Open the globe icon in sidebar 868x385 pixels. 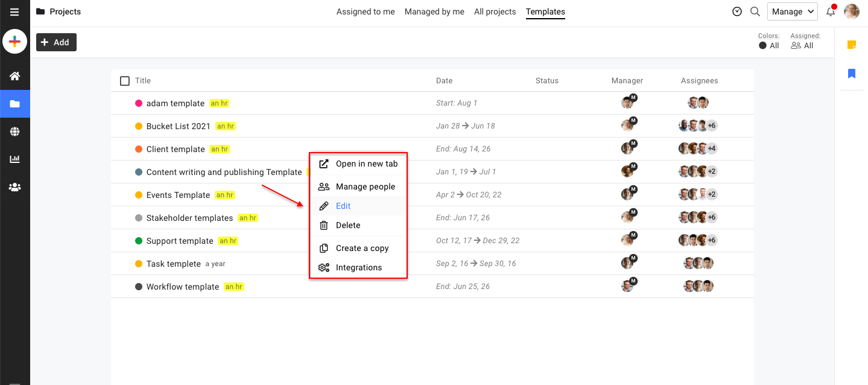click(x=15, y=132)
